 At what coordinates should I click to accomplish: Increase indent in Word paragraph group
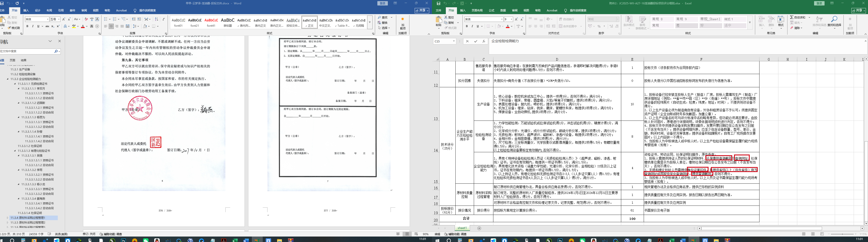[139, 19]
